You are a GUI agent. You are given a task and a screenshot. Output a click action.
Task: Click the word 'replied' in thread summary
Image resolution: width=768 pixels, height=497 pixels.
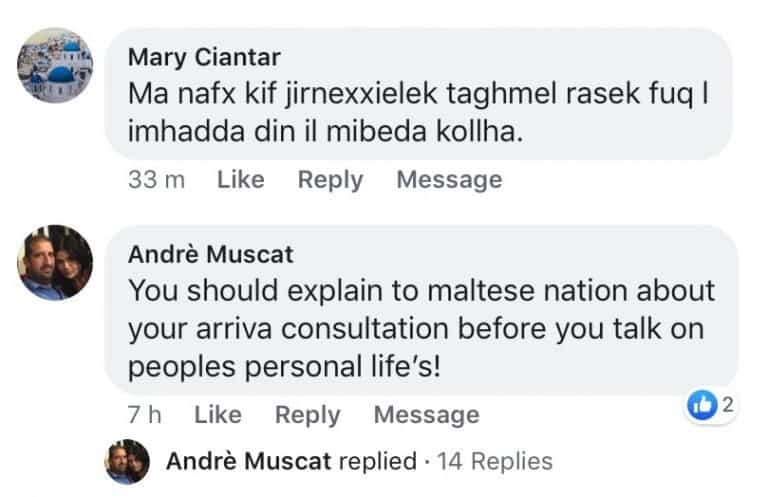tap(377, 461)
